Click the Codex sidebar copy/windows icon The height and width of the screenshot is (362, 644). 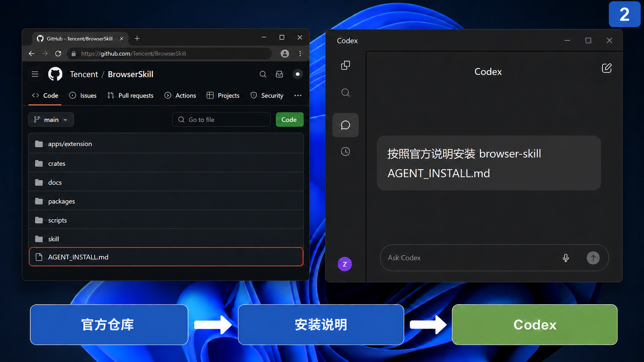(345, 65)
